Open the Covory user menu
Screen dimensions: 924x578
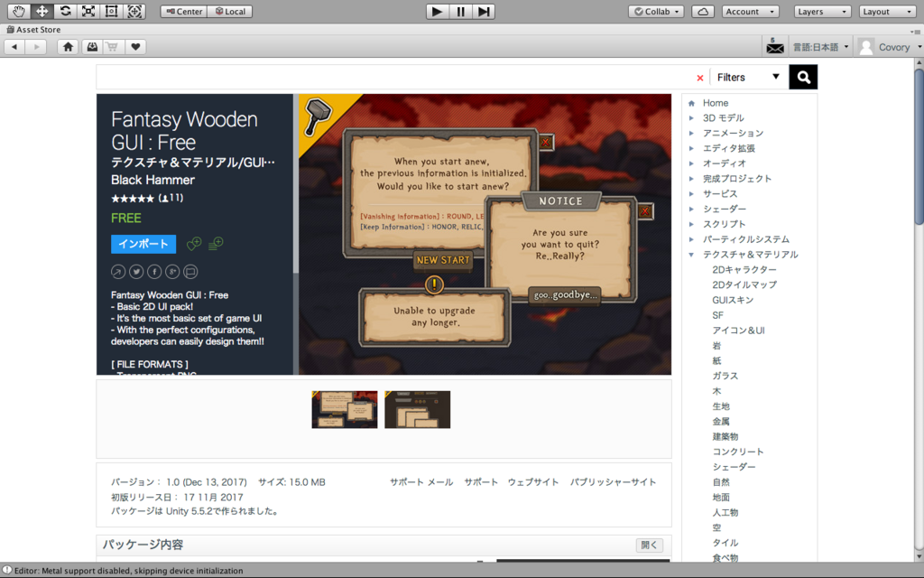click(890, 47)
